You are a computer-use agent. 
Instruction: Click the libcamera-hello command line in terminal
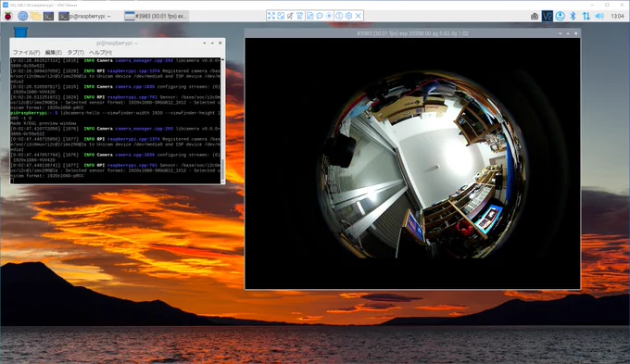click(115, 116)
